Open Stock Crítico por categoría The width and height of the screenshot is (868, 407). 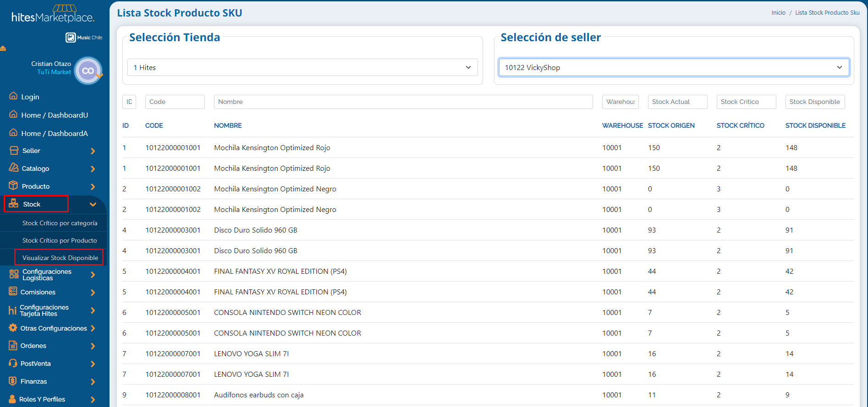pos(60,223)
